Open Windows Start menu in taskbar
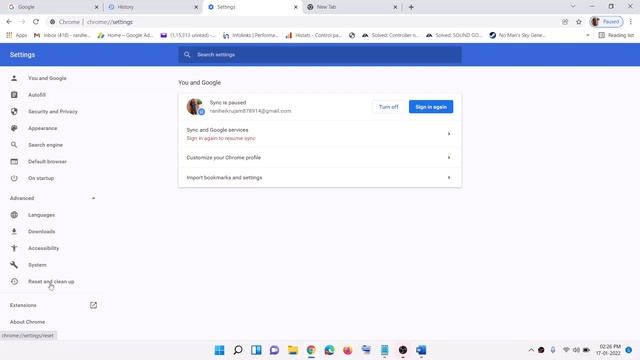This screenshot has width=640, height=360. (219, 350)
